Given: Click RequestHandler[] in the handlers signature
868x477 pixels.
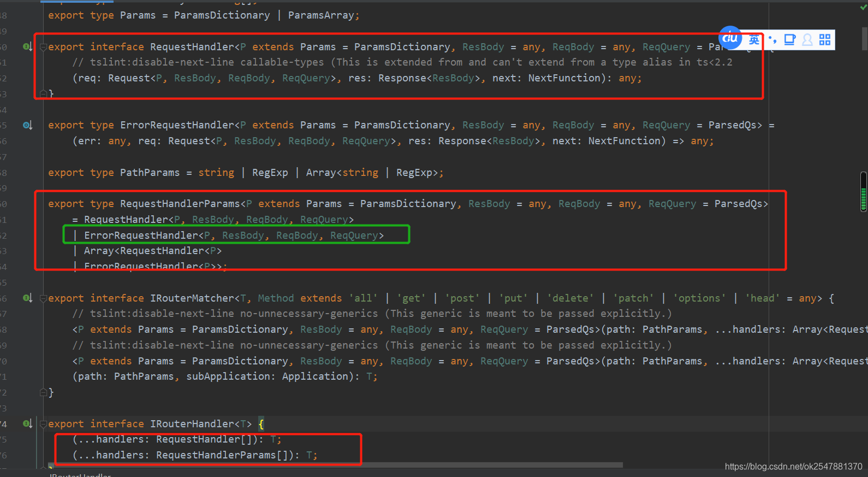Looking at the screenshot, I should pyautogui.click(x=204, y=439).
